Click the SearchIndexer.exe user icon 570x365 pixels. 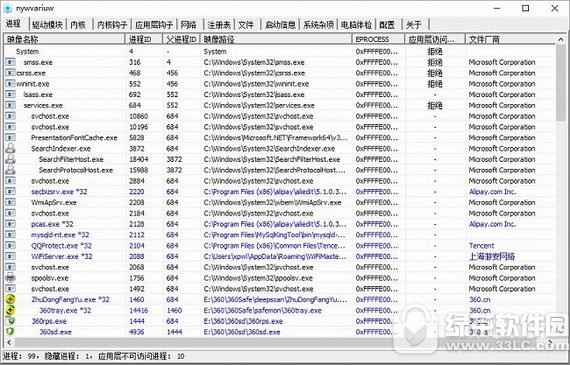coord(10,148)
